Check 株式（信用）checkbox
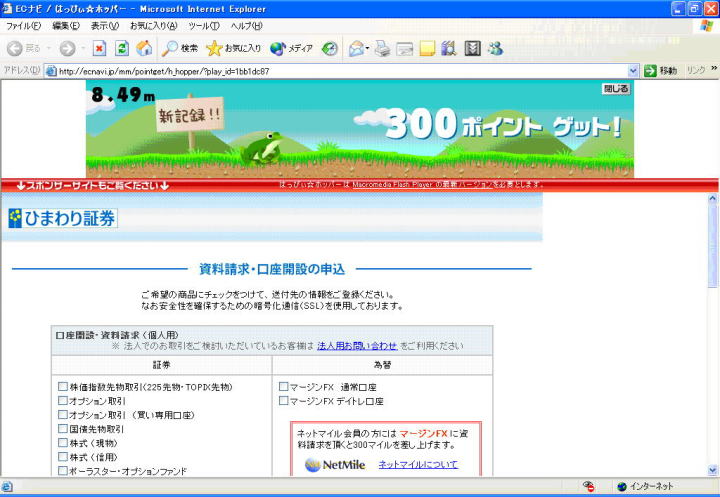The height and width of the screenshot is (497, 720). click(63, 457)
